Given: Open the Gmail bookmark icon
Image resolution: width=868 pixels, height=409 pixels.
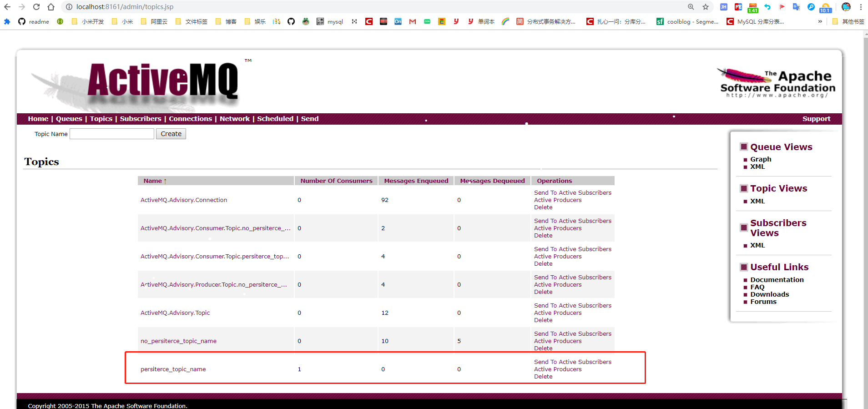Looking at the screenshot, I should coord(413,21).
